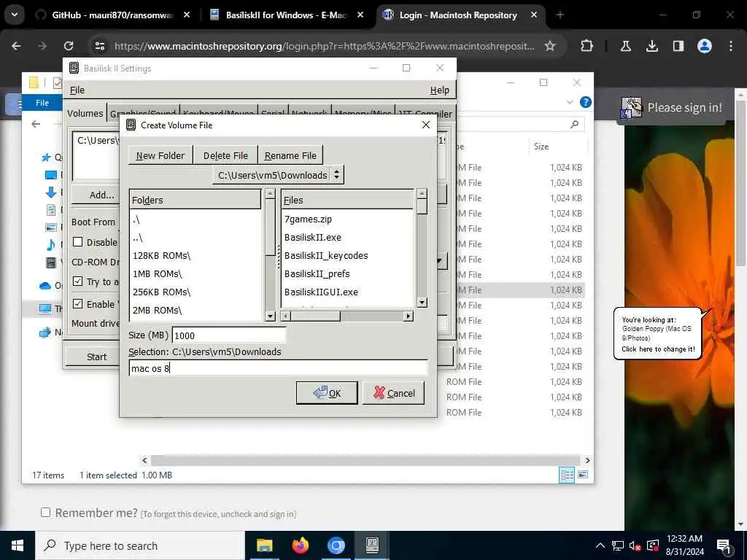Open the browser three-dot menu

tap(731, 46)
